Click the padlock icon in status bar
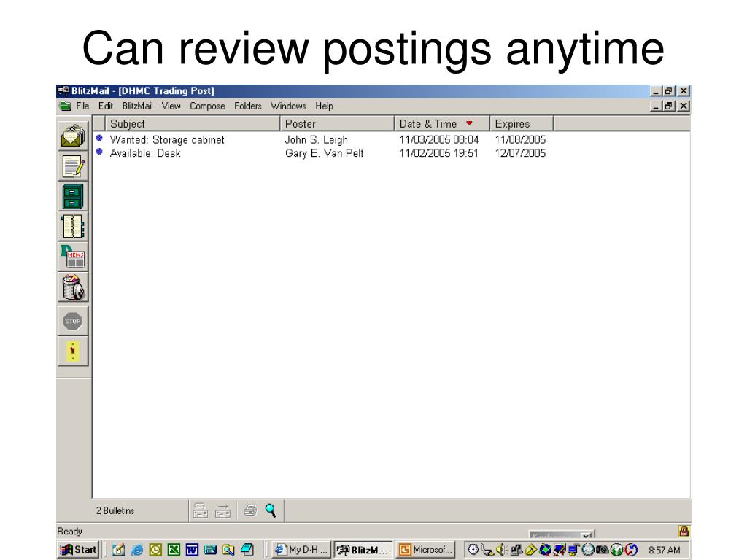The image size is (747, 560). (x=684, y=531)
